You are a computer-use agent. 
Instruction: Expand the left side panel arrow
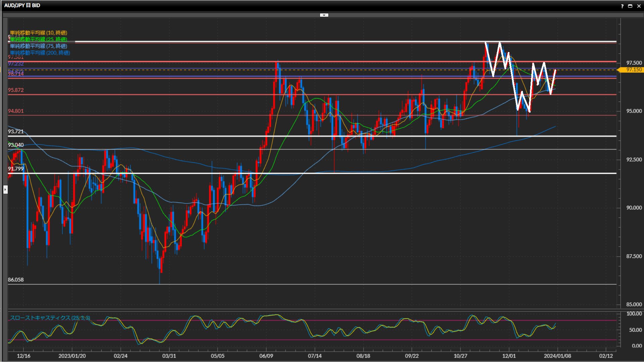click(x=5, y=190)
